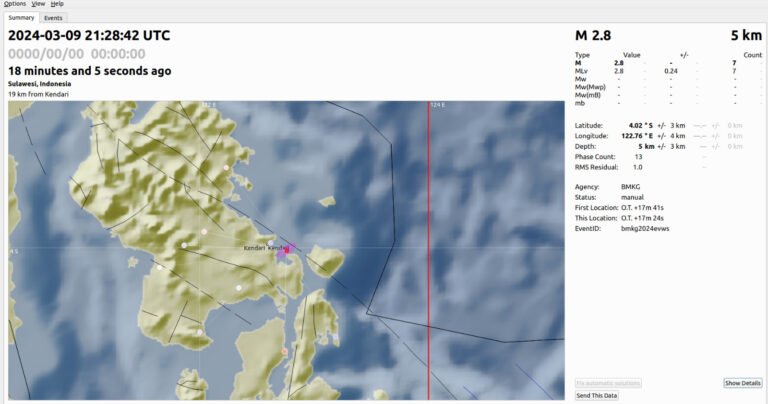Open the Options menu
This screenshot has width=768, height=404.
15,4
